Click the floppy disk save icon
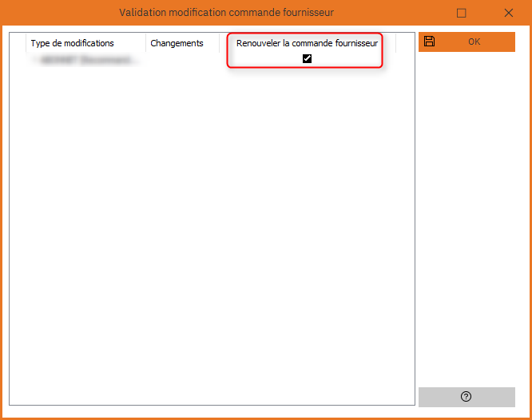 pyautogui.click(x=429, y=42)
